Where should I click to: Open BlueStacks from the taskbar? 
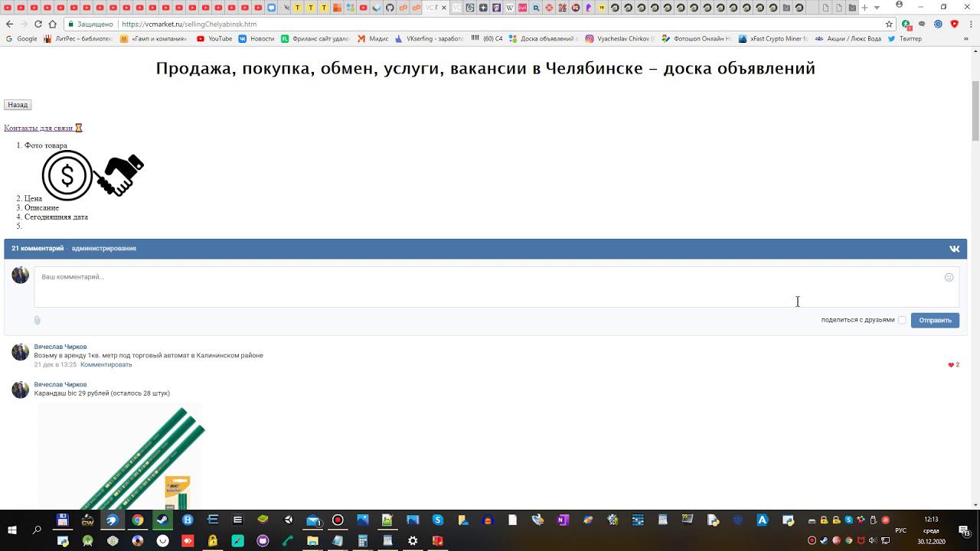tap(263, 520)
